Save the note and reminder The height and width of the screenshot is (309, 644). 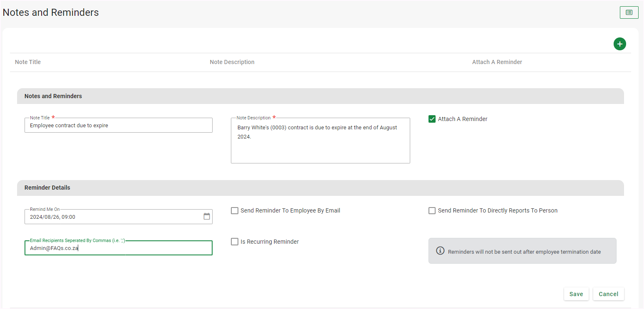576,294
